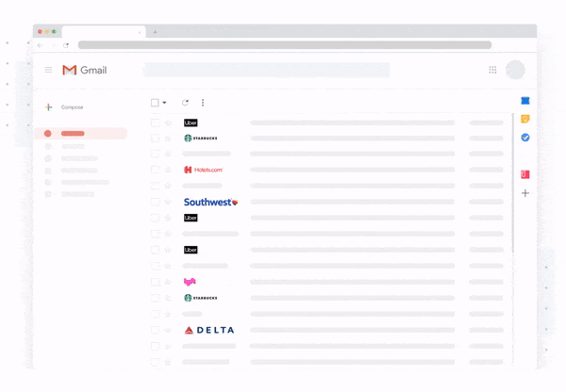Refresh the inbox with reload icon
Screen dimensions: 566x392
(x=185, y=103)
